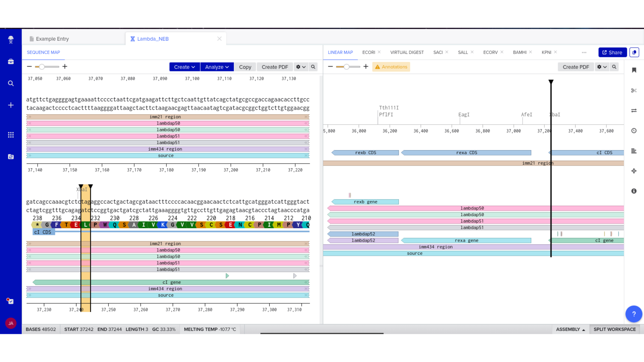Adjust the sequence map zoom slider
The height and width of the screenshot is (362, 644).
(x=42, y=67)
